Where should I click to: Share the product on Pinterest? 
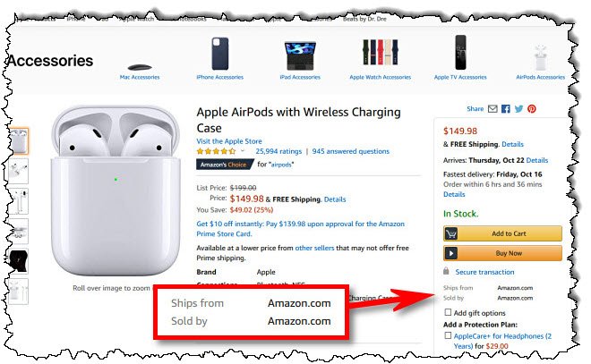pos(531,109)
